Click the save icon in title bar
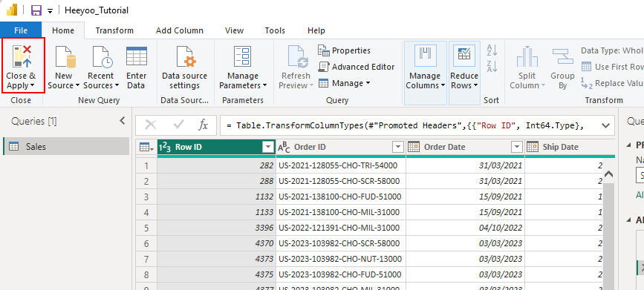The width and height of the screenshot is (644, 290). 36,10
